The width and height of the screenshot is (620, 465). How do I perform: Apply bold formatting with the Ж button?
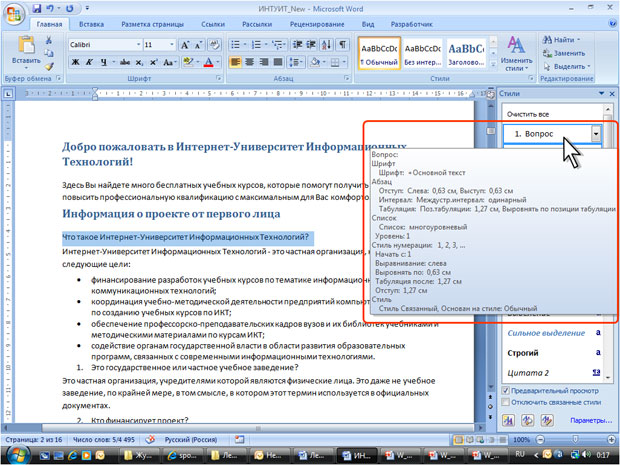click(x=76, y=62)
